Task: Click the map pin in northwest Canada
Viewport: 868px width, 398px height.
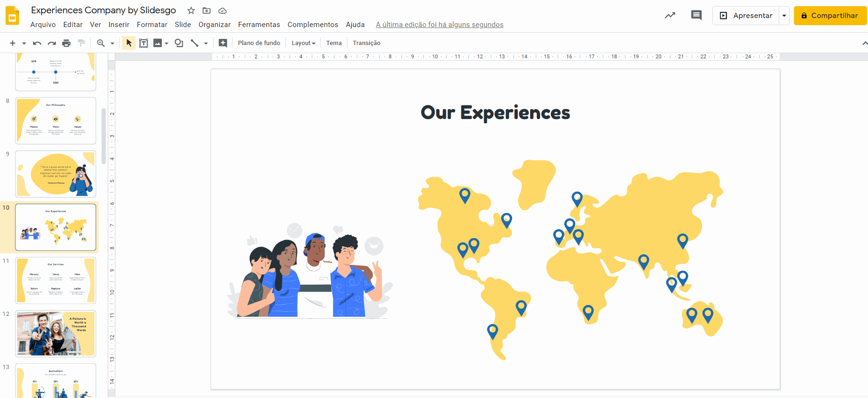Action: [x=465, y=195]
